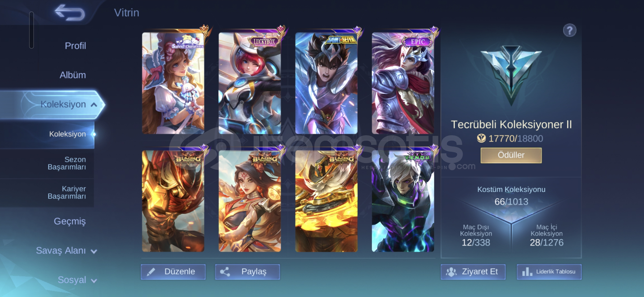Open the question mark help icon
This screenshot has width=644, height=297.
coord(569,31)
